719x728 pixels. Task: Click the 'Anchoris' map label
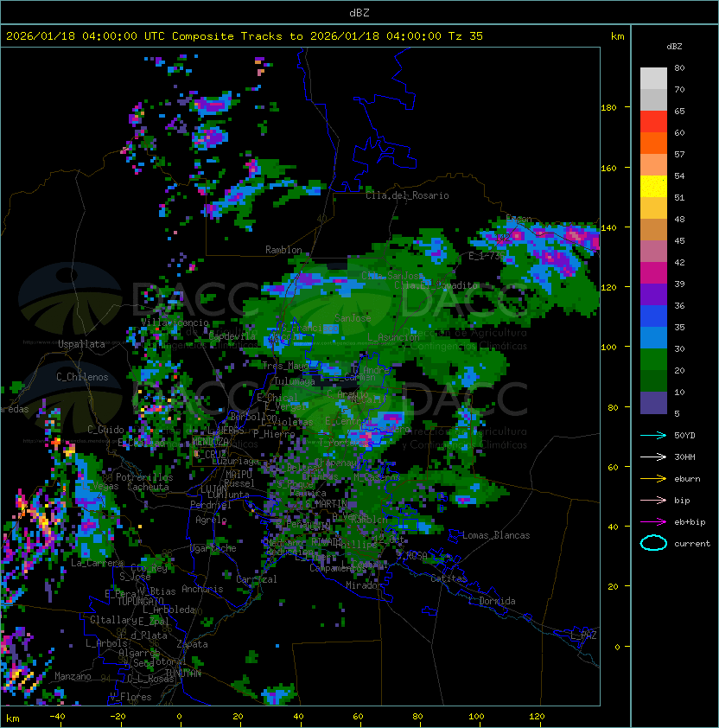[202, 589]
